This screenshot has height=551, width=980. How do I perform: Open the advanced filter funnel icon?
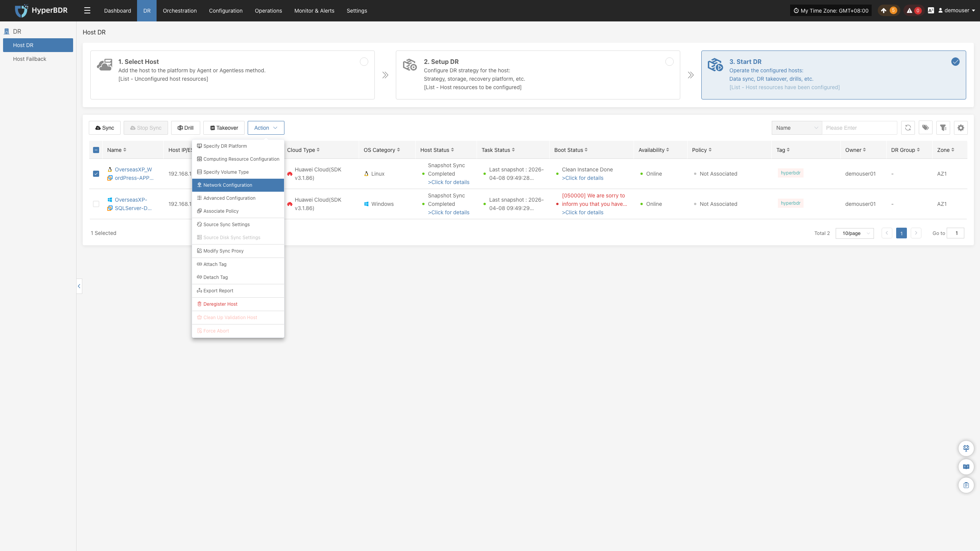coord(943,128)
